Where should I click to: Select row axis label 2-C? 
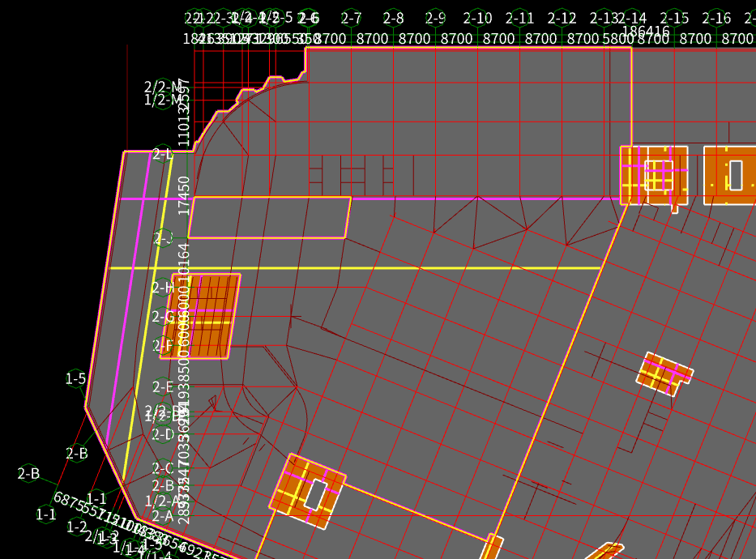[x=163, y=468]
